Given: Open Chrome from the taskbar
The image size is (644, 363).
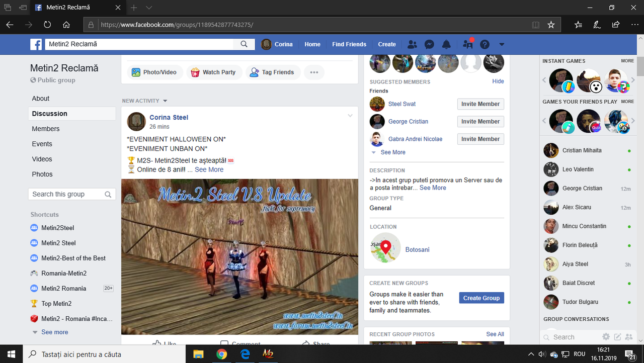Looking at the screenshot, I should 221,354.
